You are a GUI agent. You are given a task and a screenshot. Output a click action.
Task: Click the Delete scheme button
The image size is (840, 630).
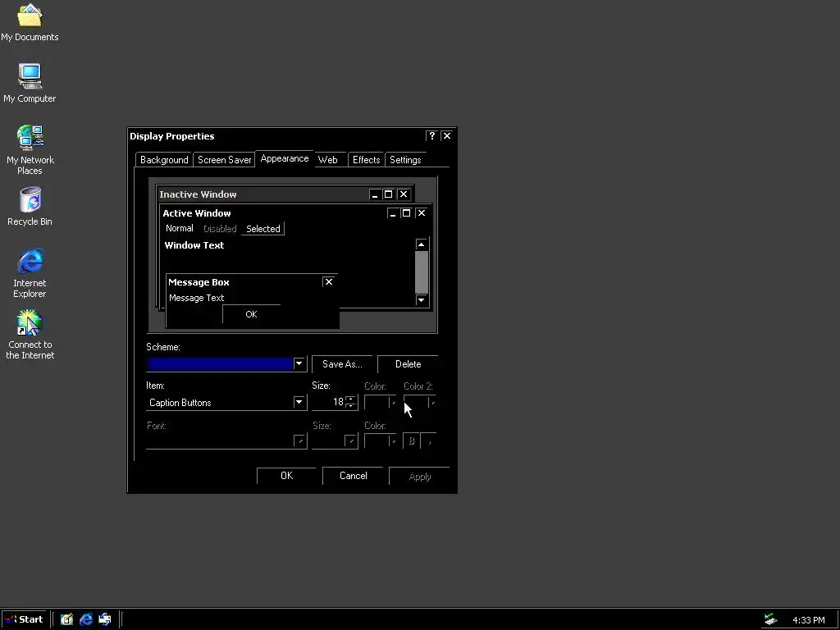tap(409, 364)
